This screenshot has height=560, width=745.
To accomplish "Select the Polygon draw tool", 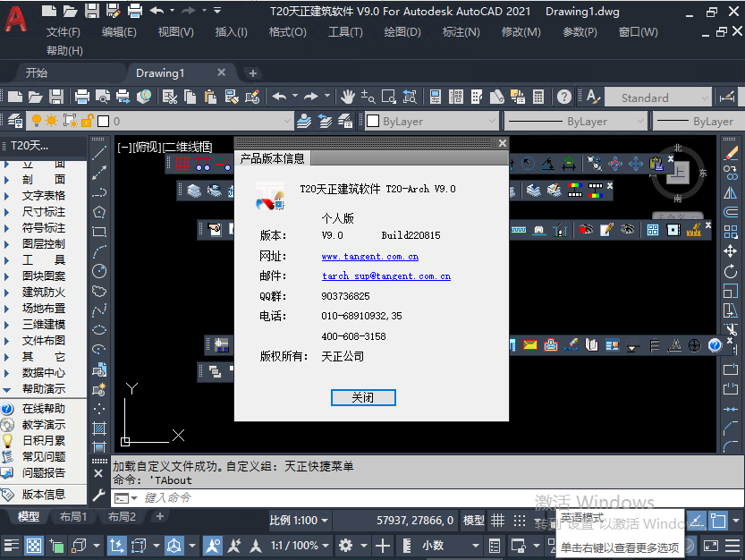I will point(98,212).
